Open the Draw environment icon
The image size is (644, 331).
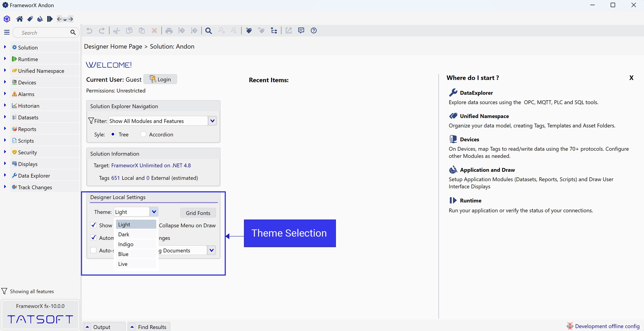pyautogui.click(x=40, y=19)
